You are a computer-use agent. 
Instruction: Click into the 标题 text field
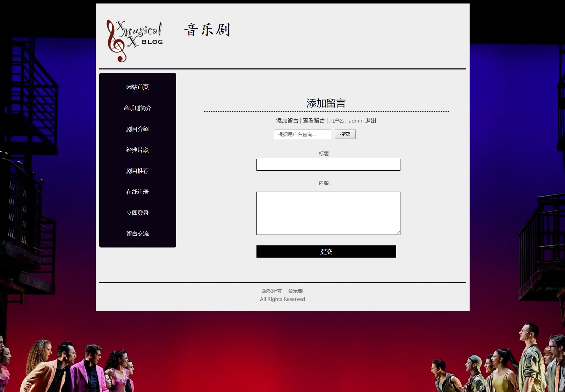(x=328, y=165)
